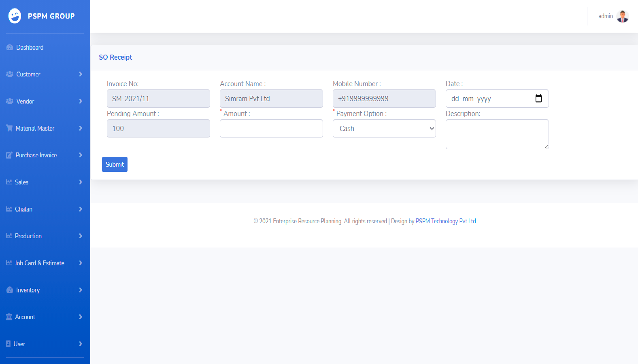Expand the Sales submenu chevron
This screenshot has width=638, height=364.
tap(80, 182)
